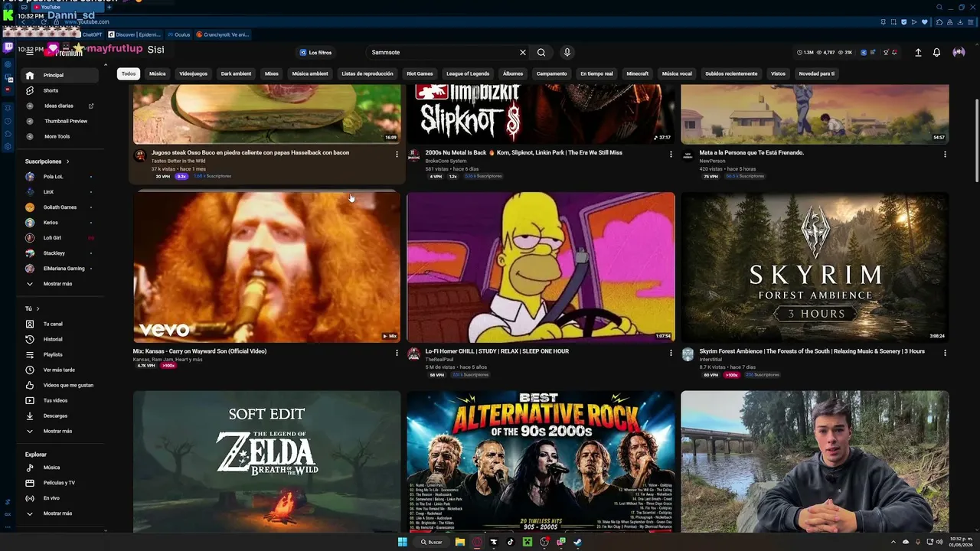Open Videos que me gustan
Image resolution: width=980 pixels, height=551 pixels.
(60, 385)
